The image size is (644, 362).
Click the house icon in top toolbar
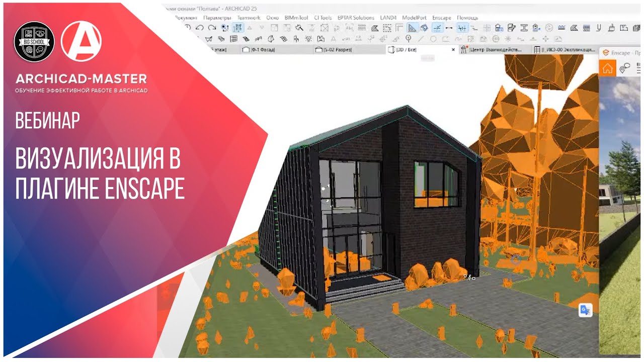click(x=499, y=28)
